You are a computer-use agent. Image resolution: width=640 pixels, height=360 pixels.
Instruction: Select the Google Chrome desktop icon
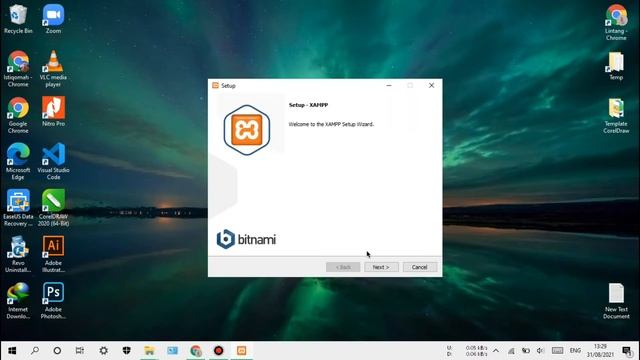[18, 115]
